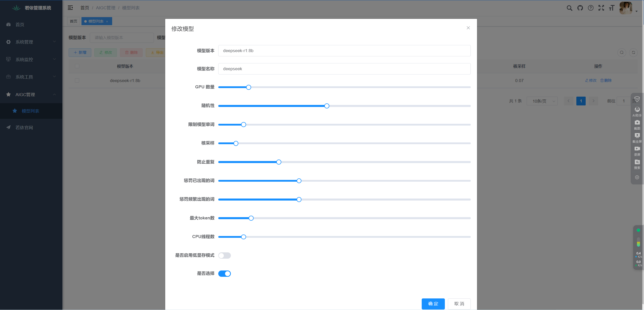Click the 模型名称 field containing deepseek
The height and width of the screenshot is (310, 644).
344,69
